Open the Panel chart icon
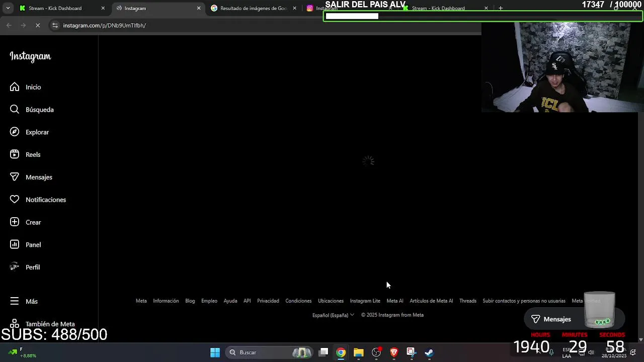Screen dimensions: 644x362 click(x=15, y=245)
